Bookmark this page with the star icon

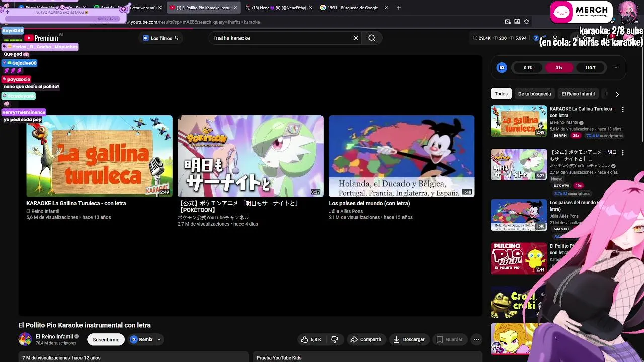tap(526, 22)
